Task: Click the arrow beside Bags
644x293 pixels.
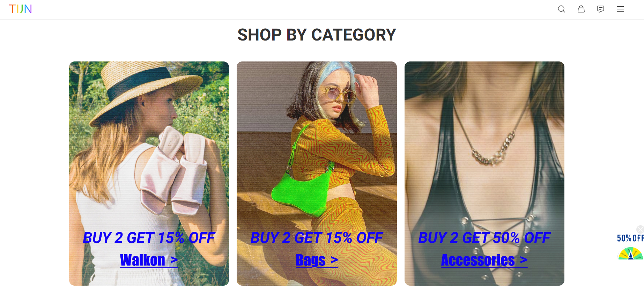Action: coord(334,260)
